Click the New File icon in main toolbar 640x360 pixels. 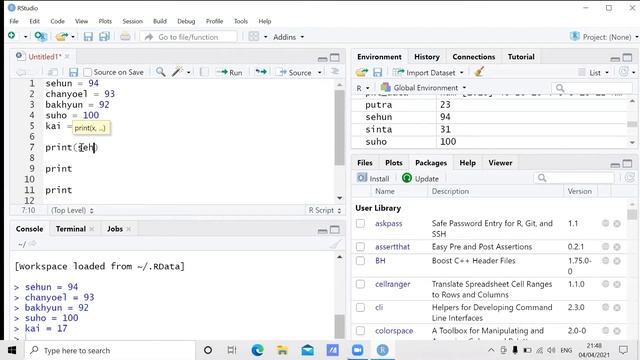11,36
